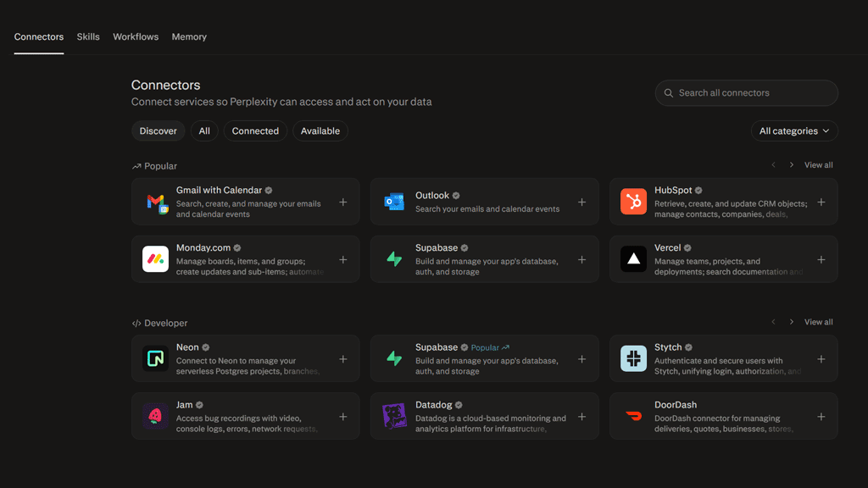Click the Jam strawberry icon
The width and height of the screenshot is (868, 488).
[x=156, y=416]
